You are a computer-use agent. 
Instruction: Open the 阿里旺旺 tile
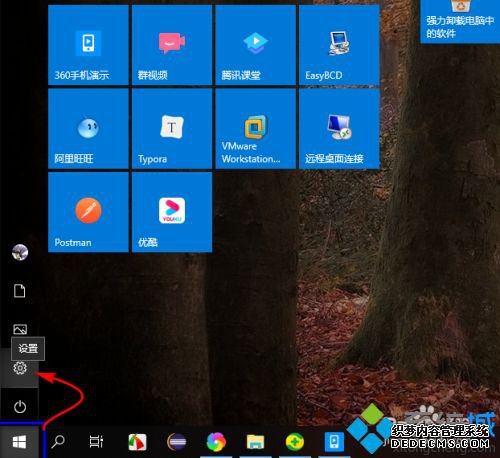click(88, 129)
